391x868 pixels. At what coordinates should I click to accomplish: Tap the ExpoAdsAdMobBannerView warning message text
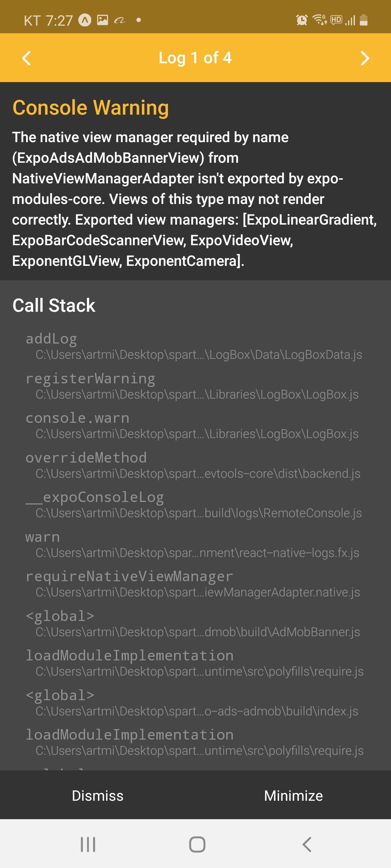195,199
